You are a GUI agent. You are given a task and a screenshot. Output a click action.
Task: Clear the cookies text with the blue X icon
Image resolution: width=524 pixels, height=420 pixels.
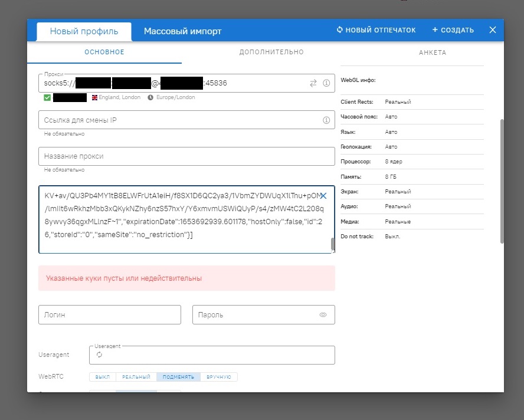click(323, 195)
